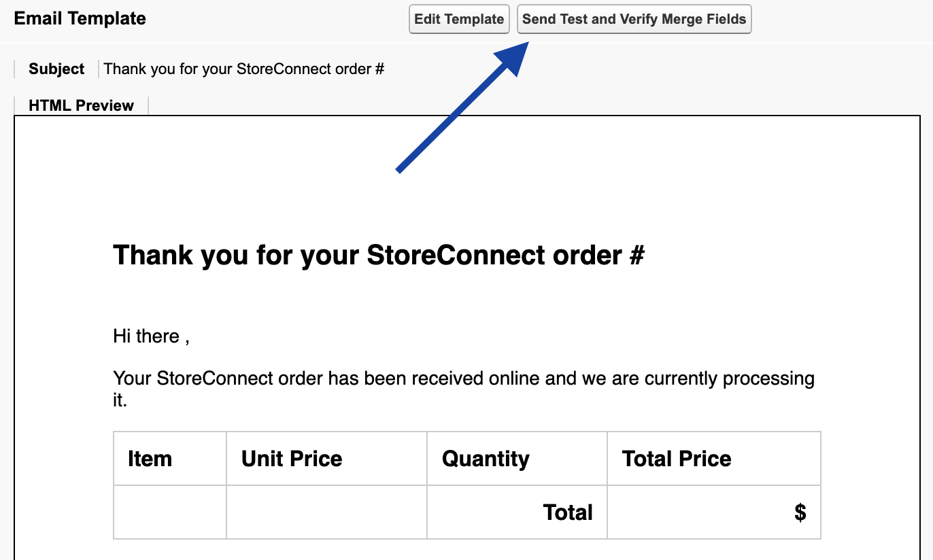The height and width of the screenshot is (560, 933).
Task: Click Send Test and Verify Merge Fields
Action: 634,19
